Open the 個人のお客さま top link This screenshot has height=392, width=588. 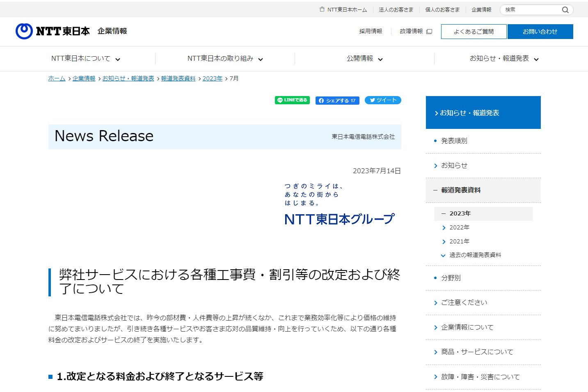442,9
